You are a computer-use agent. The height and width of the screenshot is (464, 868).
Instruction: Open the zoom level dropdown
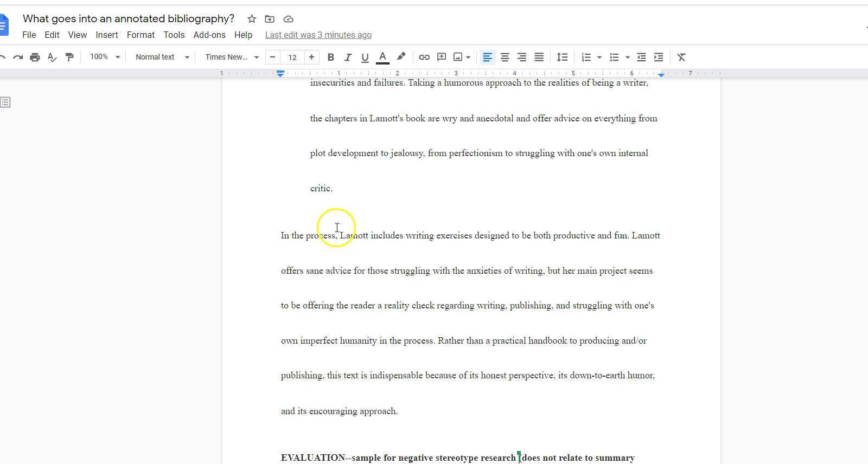(x=105, y=57)
